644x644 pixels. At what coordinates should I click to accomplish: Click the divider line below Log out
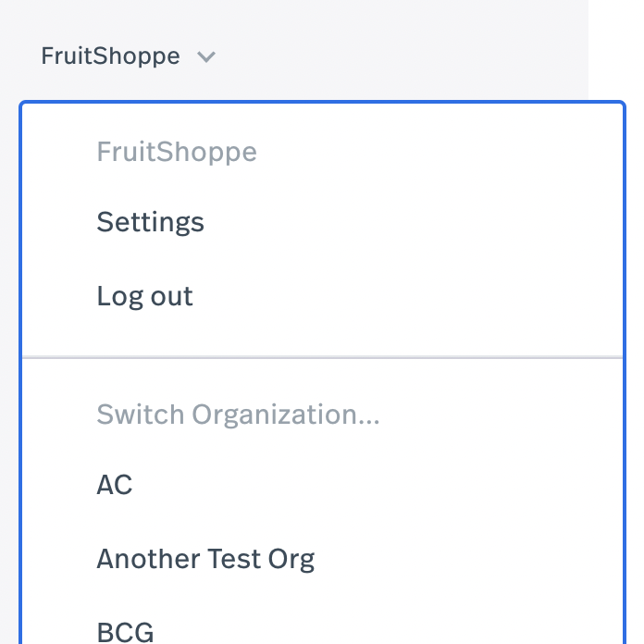[322, 357]
